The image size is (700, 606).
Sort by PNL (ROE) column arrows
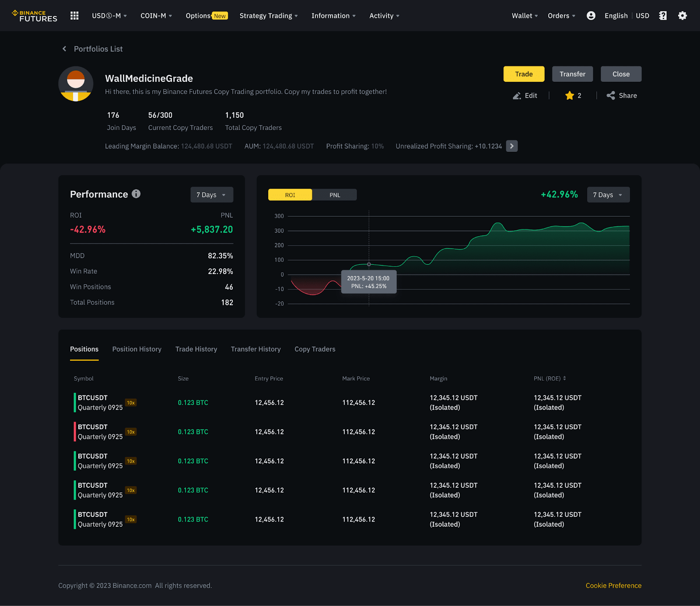[564, 378]
